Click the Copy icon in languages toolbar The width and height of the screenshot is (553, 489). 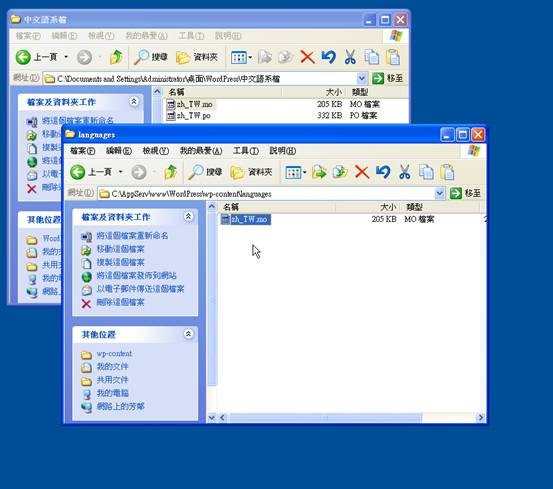pyautogui.click(x=426, y=172)
